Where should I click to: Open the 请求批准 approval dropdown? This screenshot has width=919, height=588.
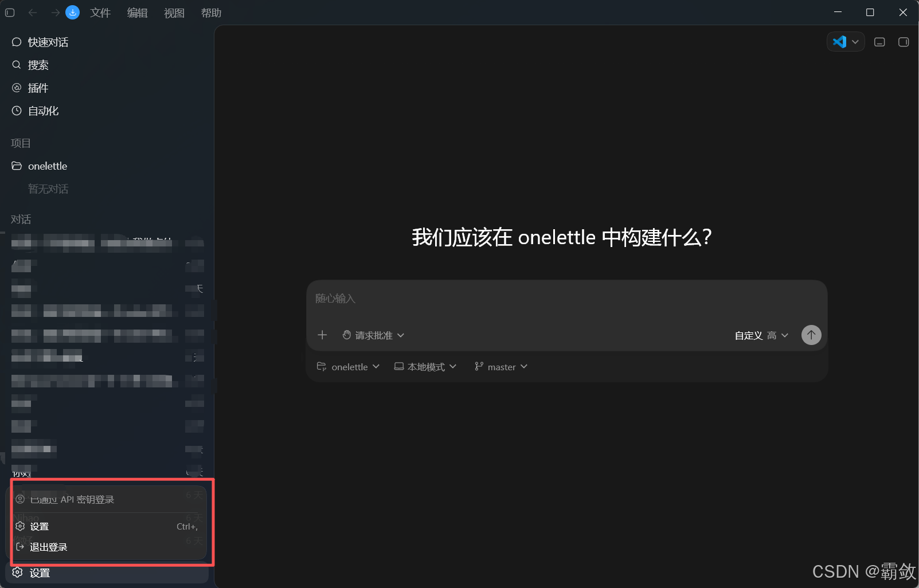[x=373, y=335]
